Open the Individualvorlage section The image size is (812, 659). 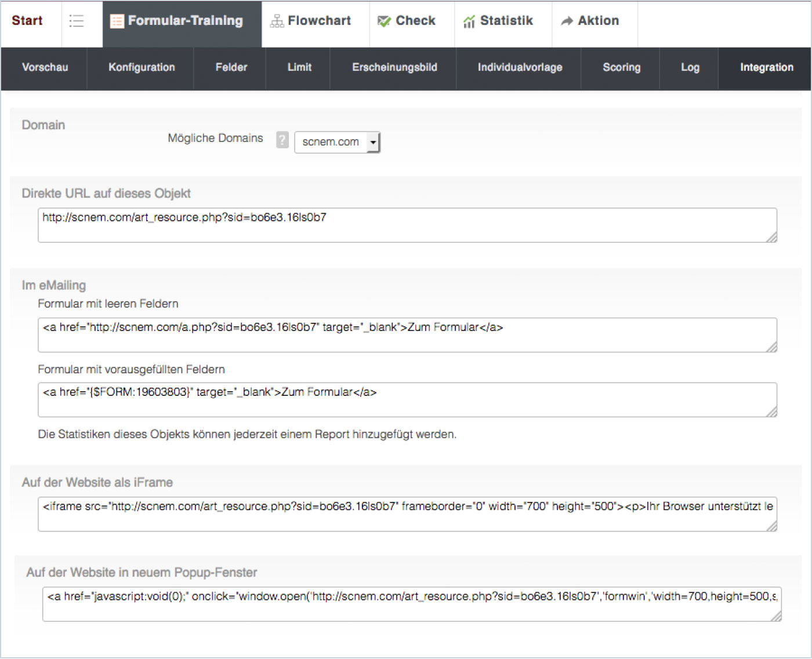coord(520,67)
